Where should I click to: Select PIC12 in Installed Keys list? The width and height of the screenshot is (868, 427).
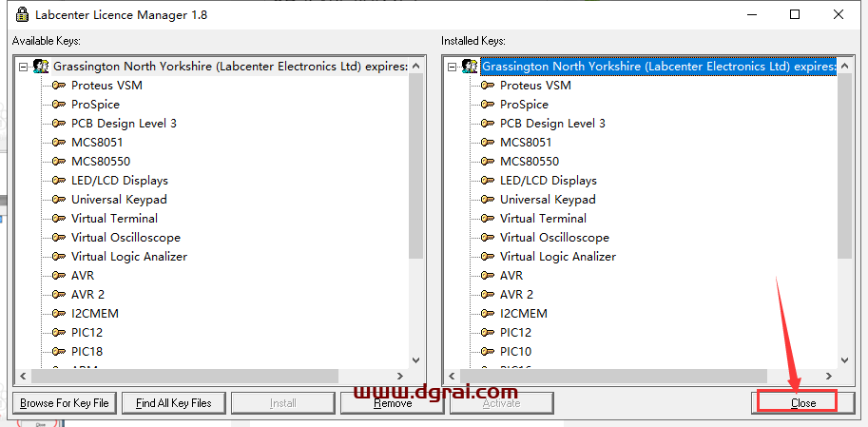[516, 332]
